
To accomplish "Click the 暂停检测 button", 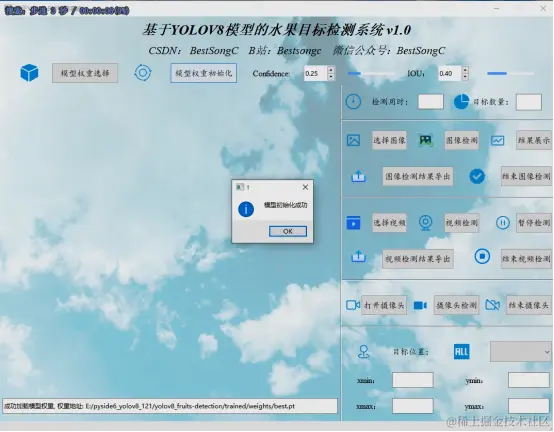I will (534, 223).
